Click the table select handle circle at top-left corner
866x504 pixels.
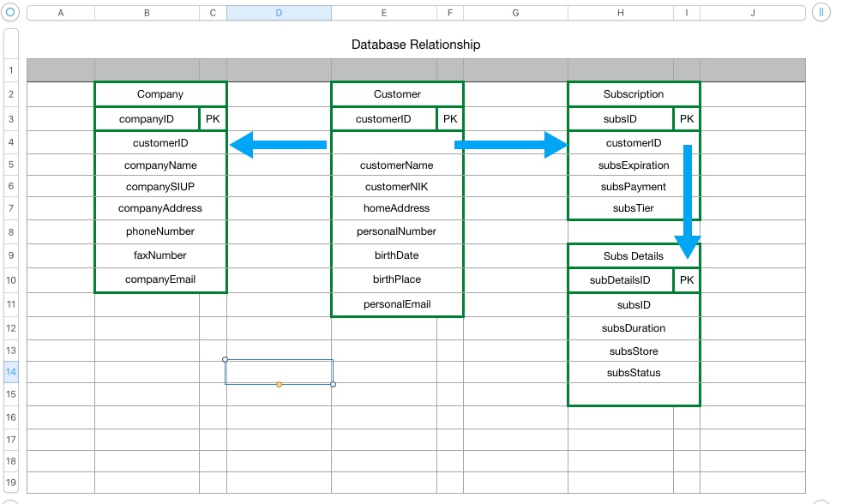click(x=10, y=12)
